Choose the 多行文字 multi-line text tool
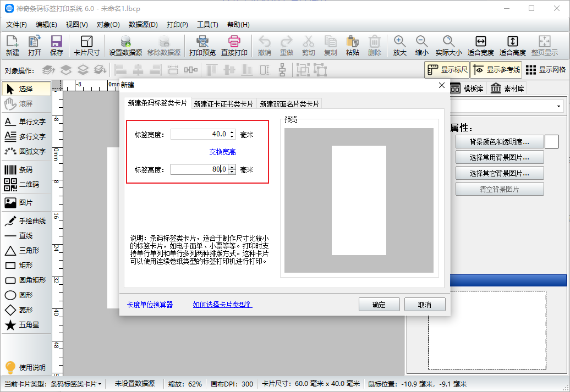The image size is (570, 392). (26, 136)
